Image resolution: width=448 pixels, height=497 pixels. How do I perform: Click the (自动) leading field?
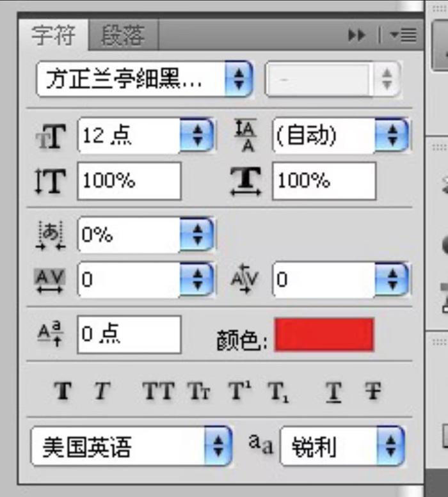click(x=324, y=136)
